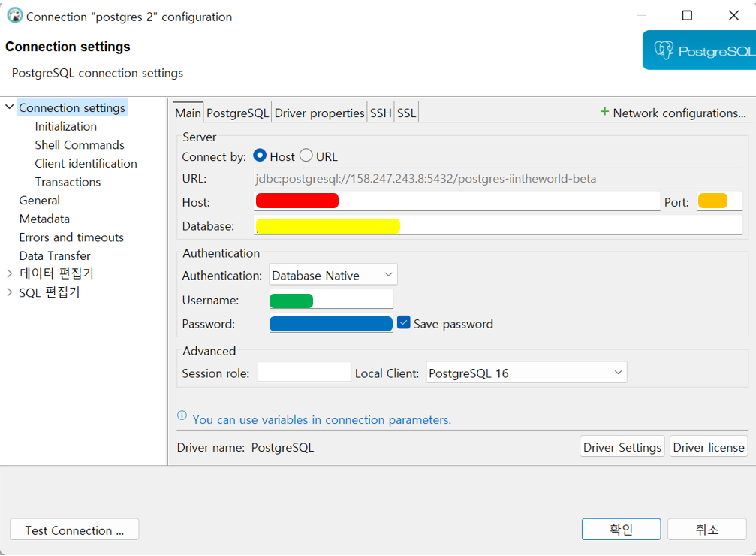Select Initialization in the tree
Screen dimensions: 756x556
(x=65, y=126)
